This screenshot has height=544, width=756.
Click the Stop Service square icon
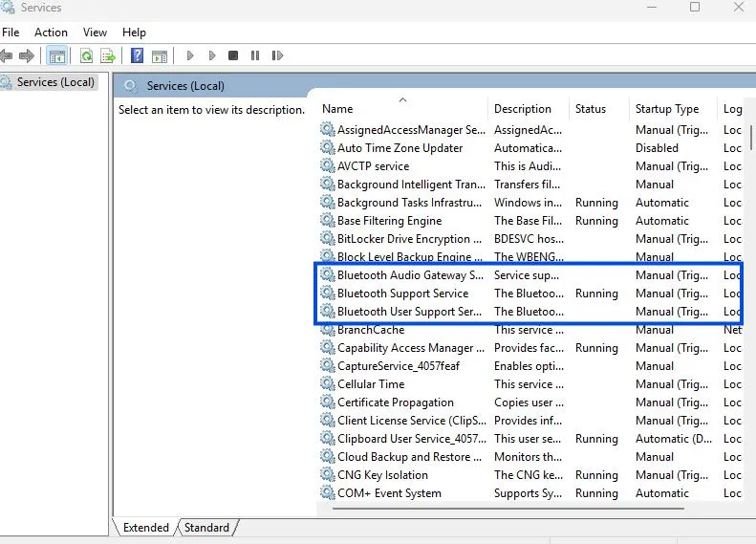coord(233,56)
